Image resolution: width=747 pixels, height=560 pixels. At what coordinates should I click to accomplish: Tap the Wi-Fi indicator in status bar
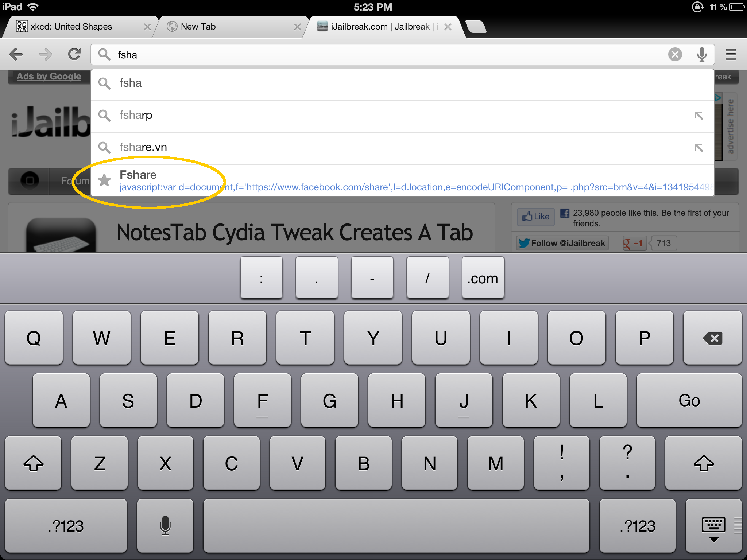pyautogui.click(x=33, y=7)
